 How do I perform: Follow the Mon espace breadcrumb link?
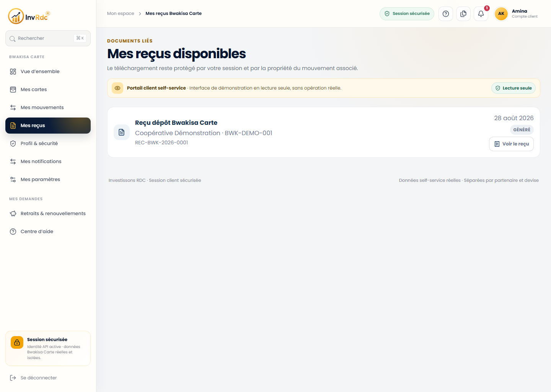click(x=121, y=13)
